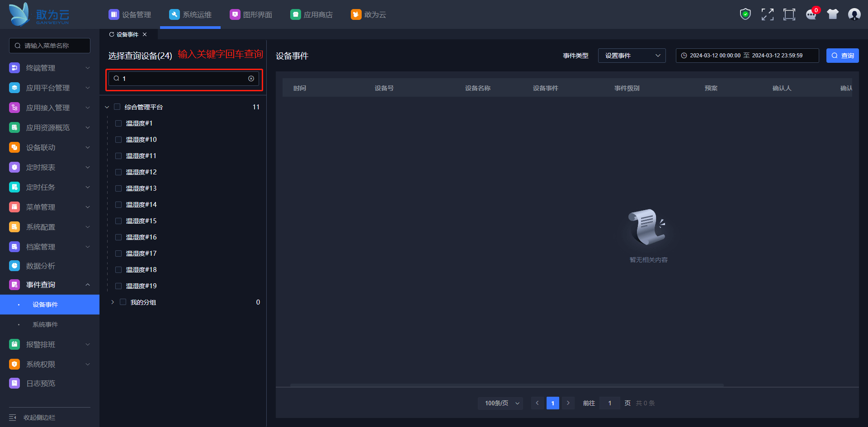Screen dimensions: 868x427
Task: Open the 事件类型 dropdown
Action: tap(632, 56)
